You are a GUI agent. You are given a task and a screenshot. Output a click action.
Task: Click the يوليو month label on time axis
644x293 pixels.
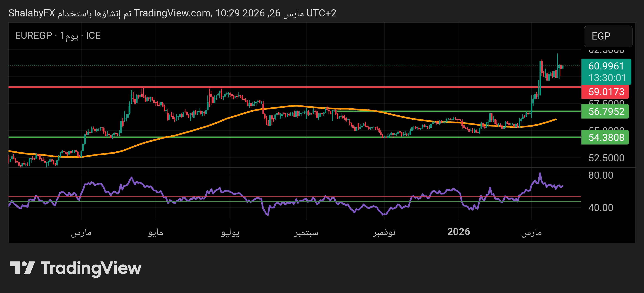(230, 232)
